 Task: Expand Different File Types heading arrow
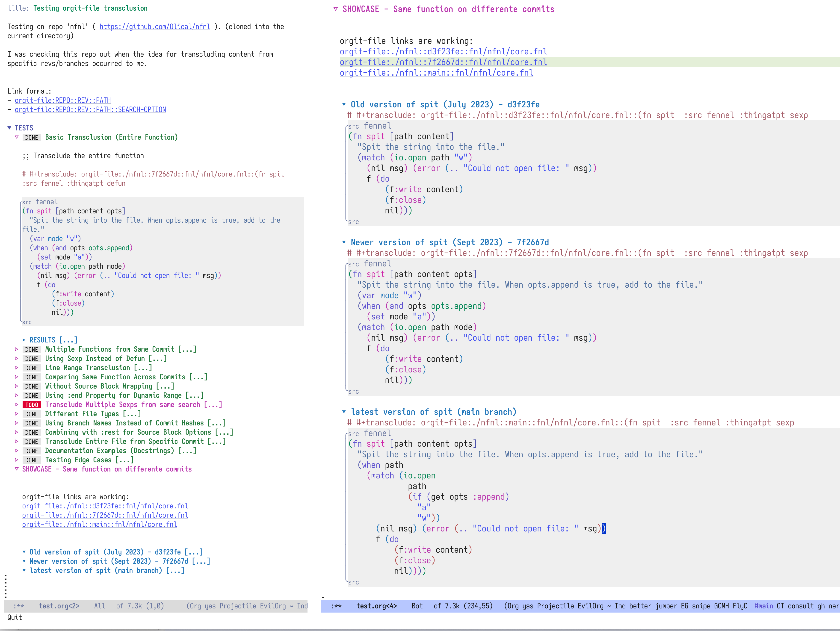[x=16, y=414]
